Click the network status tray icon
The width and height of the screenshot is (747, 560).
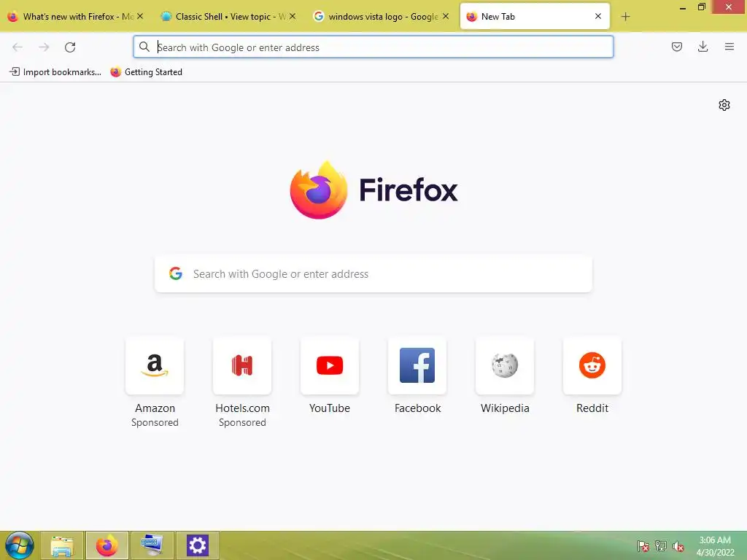661,546
